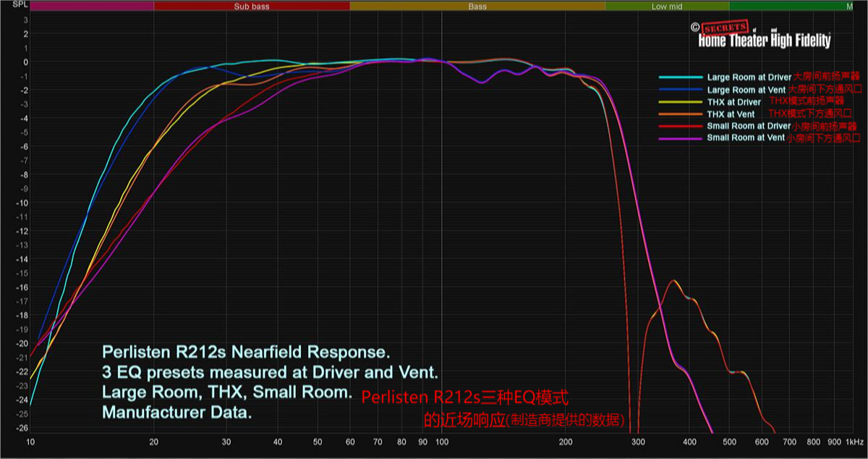This screenshot has width=868, height=459.
Task: Click the orange THX at Vent swatch
Action: tap(680, 114)
